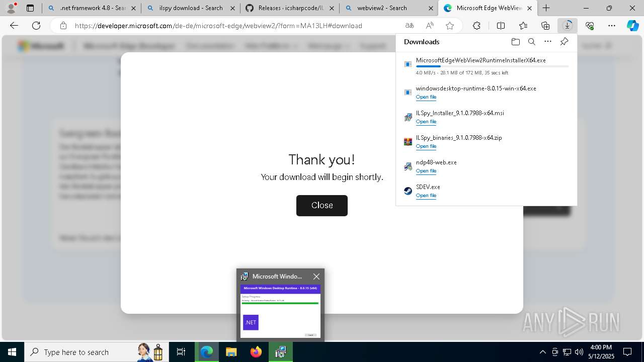Open file link for ILSpy_binaries zip
Viewport: 644px width, 362px height.
[x=426, y=146]
